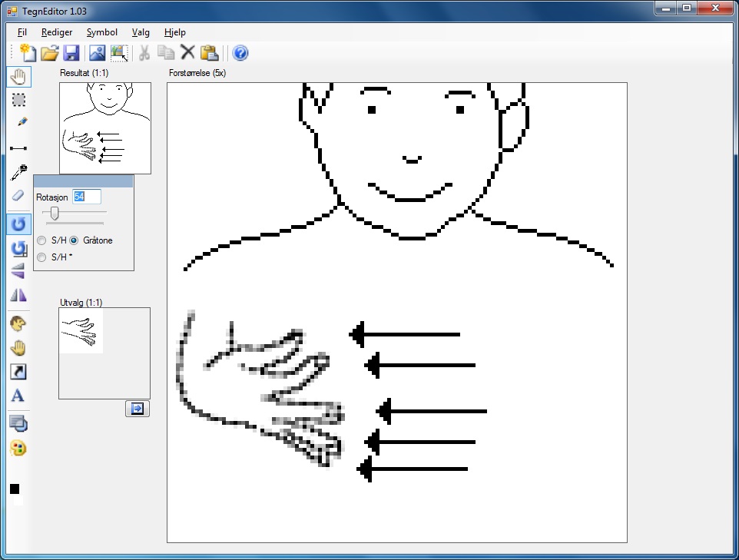
Task: Mirror horizontally with the twin triangles icon
Action: [18, 296]
